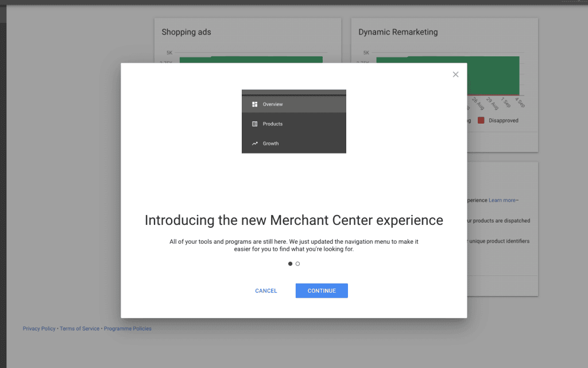Click the Disapproved legend label

503,120
